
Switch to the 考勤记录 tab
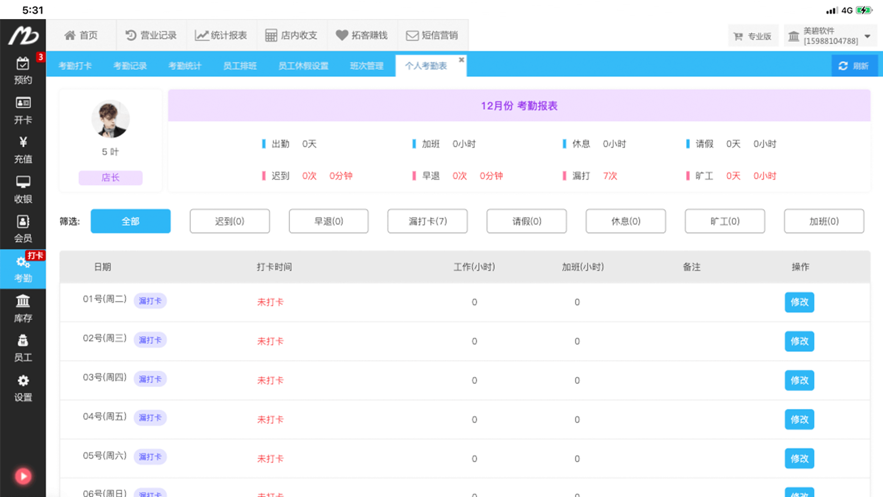coord(130,66)
